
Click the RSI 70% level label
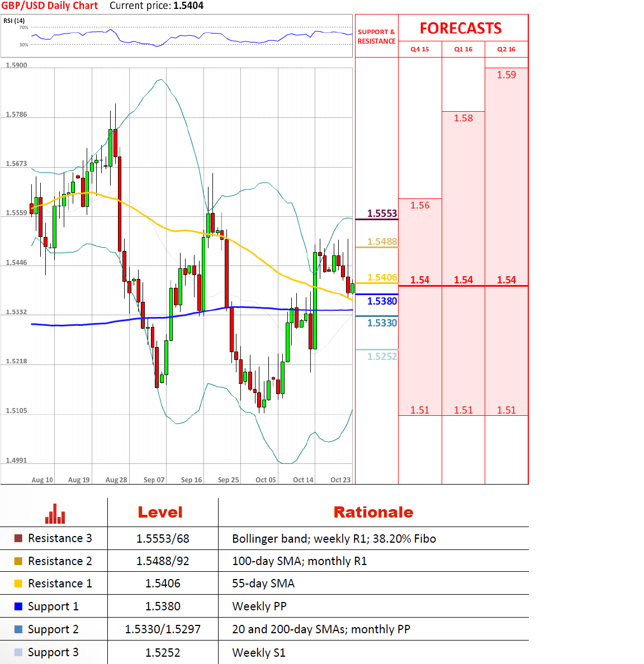pyautogui.click(x=23, y=27)
